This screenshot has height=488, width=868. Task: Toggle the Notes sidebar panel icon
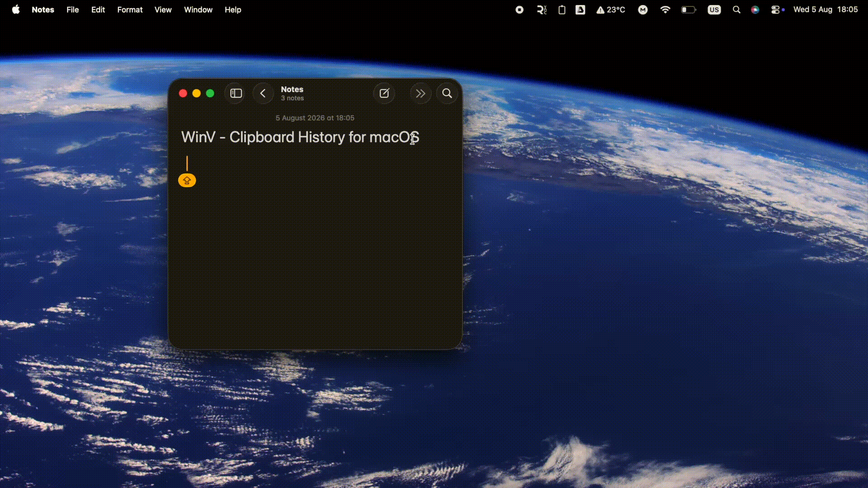pyautogui.click(x=236, y=94)
